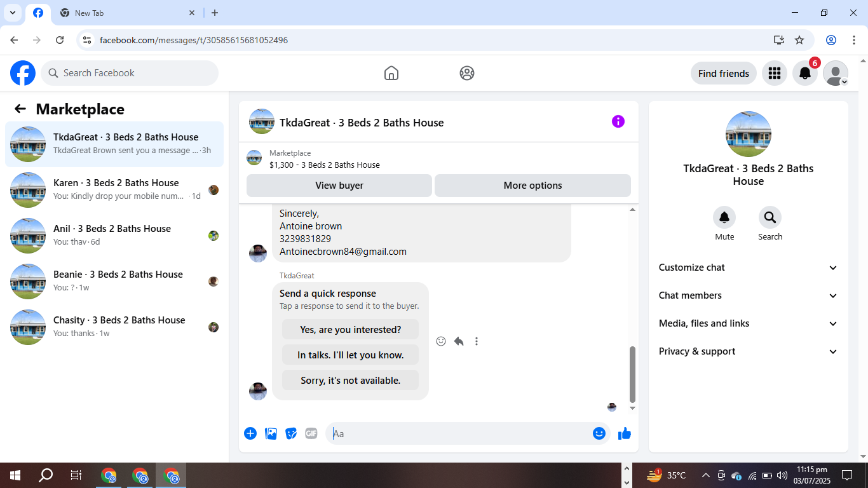Expand the Privacy & support section
Viewport: 868px width, 488px height.
(x=749, y=351)
